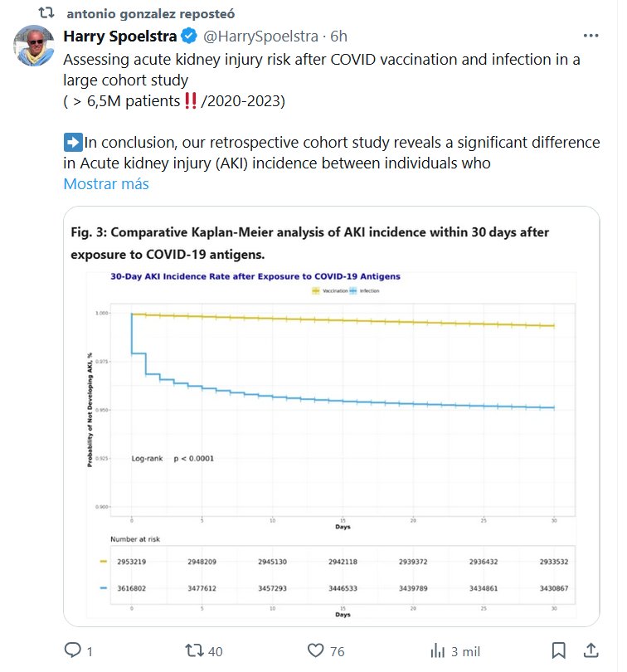Screen dimensions: 627x672
Task: Click the 6h timestamp
Action: 338,37
